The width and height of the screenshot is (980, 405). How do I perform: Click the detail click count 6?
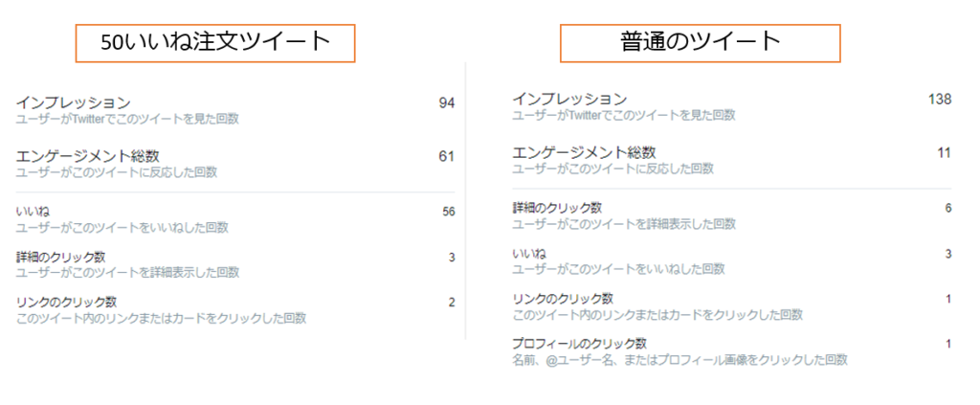pyautogui.click(x=948, y=208)
